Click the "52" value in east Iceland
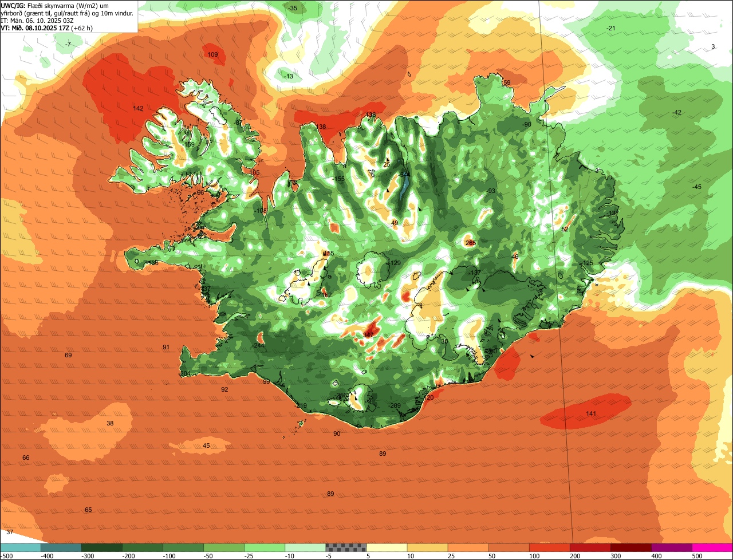This screenshot has height=560, width=733. click(x=565, y=228)
